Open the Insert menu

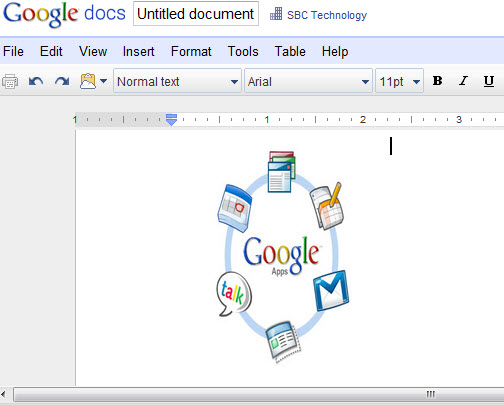[138, 52]
